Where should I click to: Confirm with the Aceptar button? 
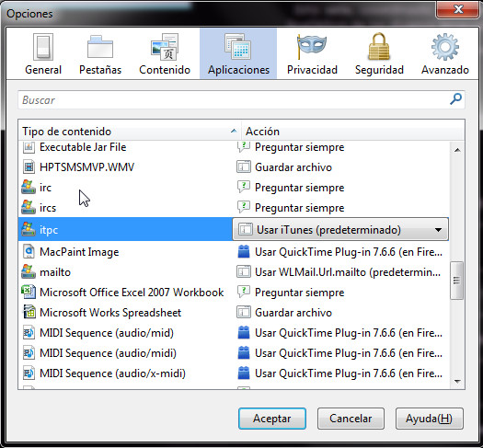272,419
